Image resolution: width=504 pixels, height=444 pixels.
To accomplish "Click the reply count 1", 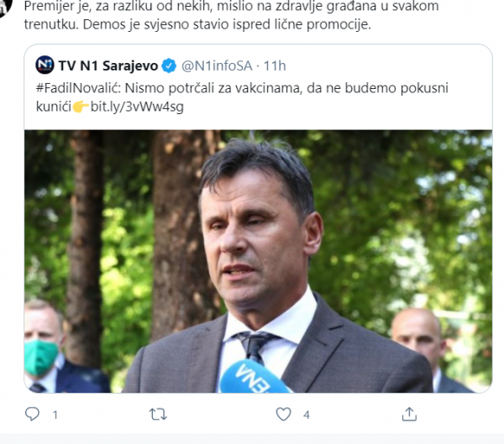I will pos(55,415).
